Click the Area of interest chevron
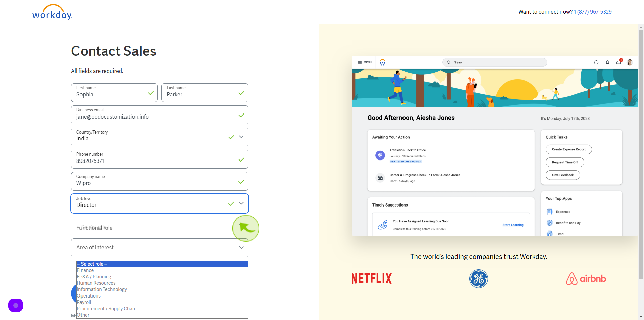 241,248
